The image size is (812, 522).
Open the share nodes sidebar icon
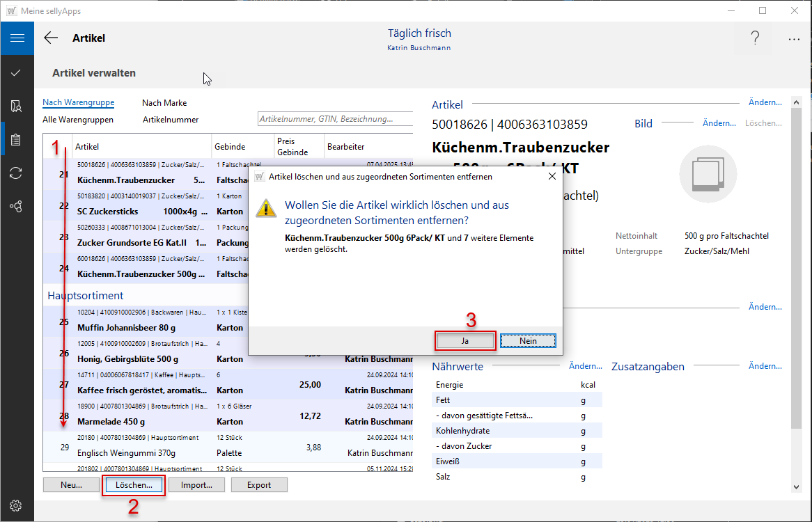(17, 207)
